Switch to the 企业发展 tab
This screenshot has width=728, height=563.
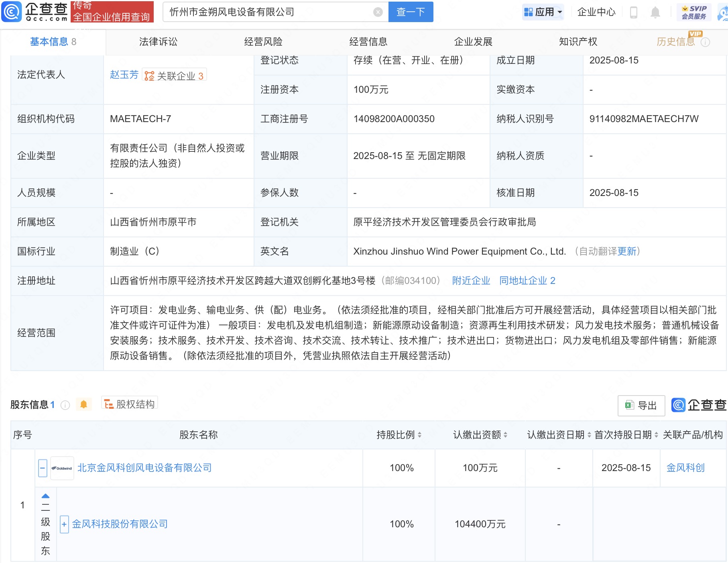click(x=473, y=42)
